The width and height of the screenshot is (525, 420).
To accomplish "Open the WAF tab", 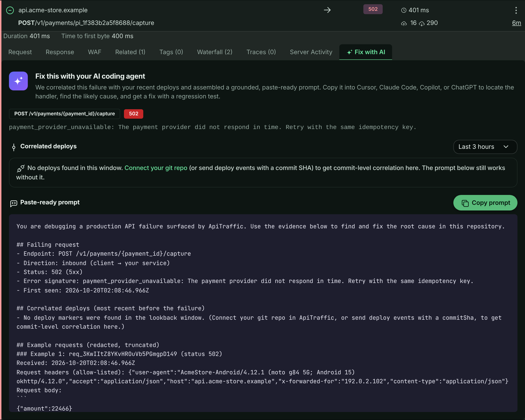I will [94, 52].
